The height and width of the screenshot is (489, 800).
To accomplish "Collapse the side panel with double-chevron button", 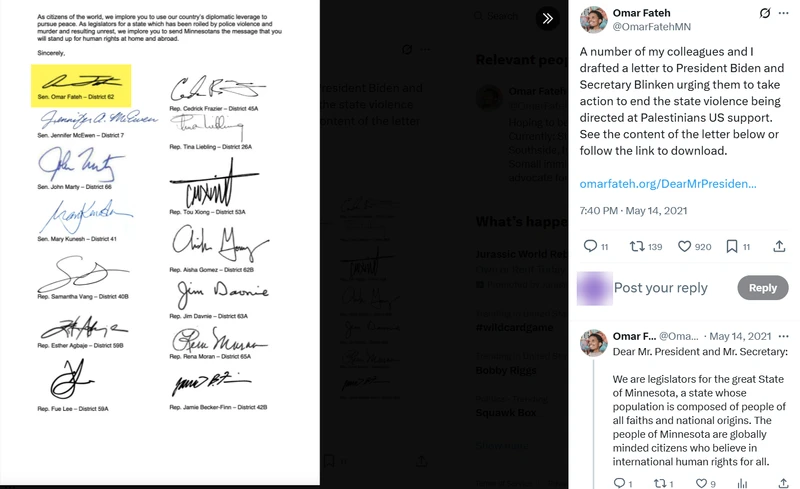I will tap(547, 19).
